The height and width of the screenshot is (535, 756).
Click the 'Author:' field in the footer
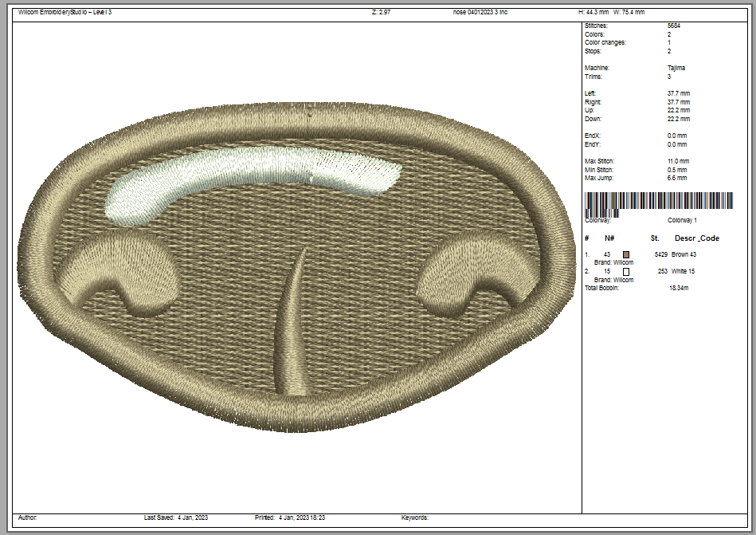coord(27,517)
